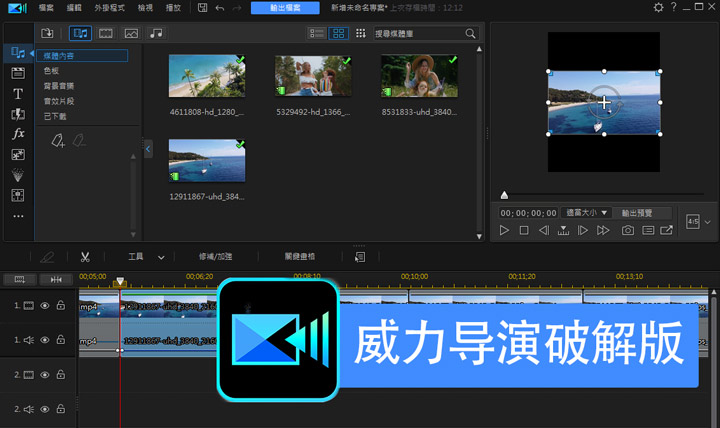The height and width of the screenshot is (428, 720).
Task: Select 已下載 in the library tree
Action: coord(55,116)
